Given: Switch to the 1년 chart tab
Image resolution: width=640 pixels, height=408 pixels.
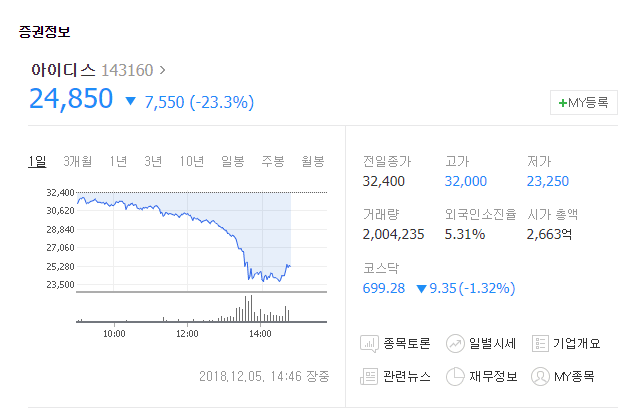Looking at the screenshot, I should point(118,162).
